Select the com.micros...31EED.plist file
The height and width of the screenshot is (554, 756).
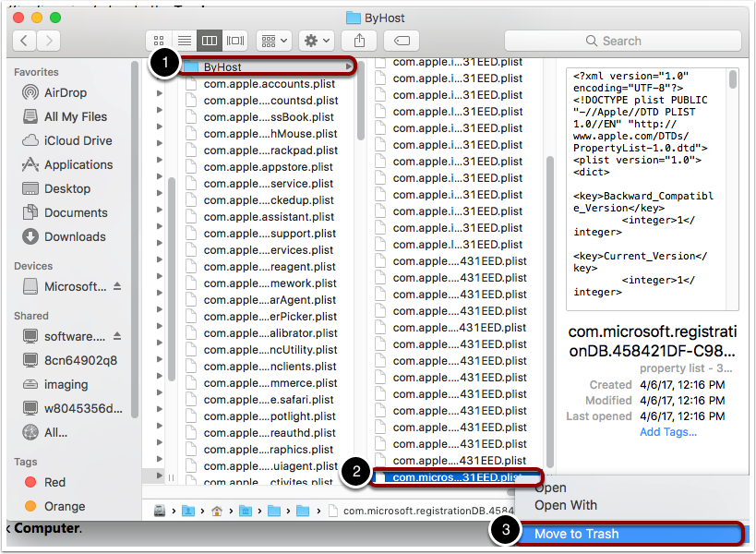pyautogui.click(x=457, y=477)
